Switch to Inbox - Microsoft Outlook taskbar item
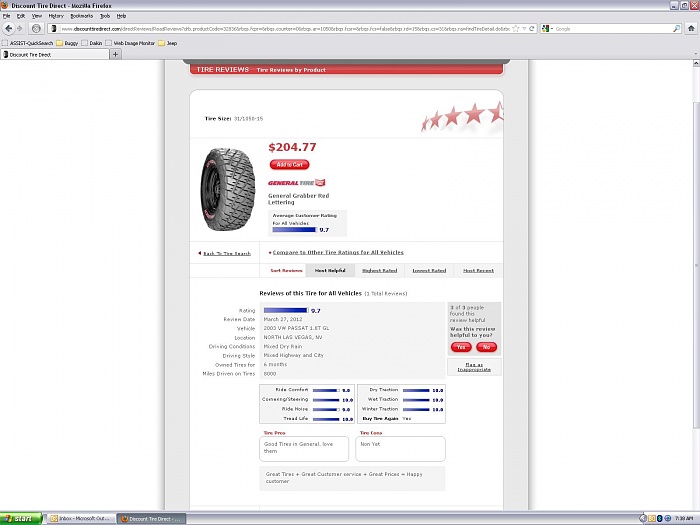The width and height of the screenshot is (700, 525). point(80,519)
